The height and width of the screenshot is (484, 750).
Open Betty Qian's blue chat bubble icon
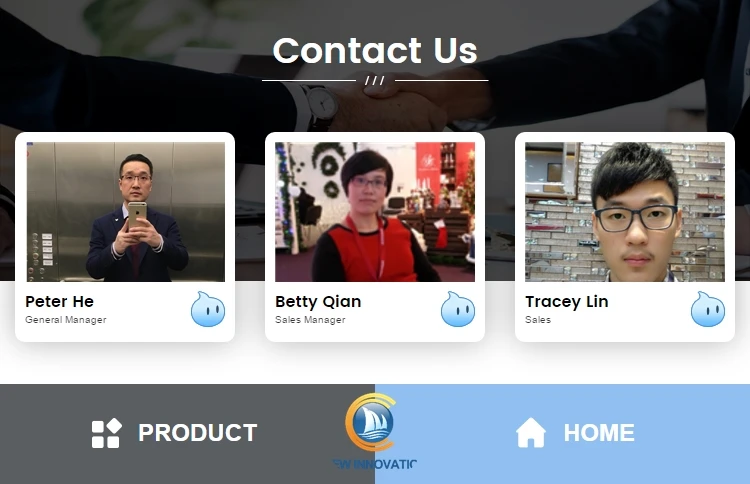click(x=458, y=309)
